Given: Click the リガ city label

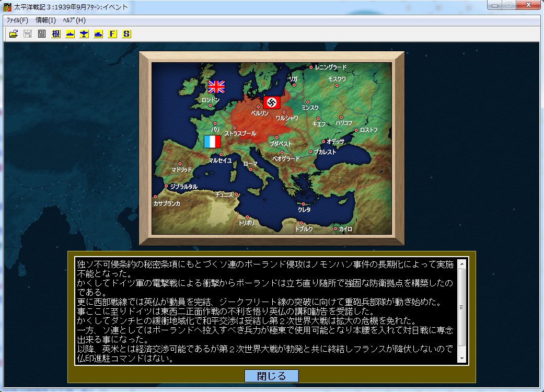Looking at the screenshot, I should (294, 79).
